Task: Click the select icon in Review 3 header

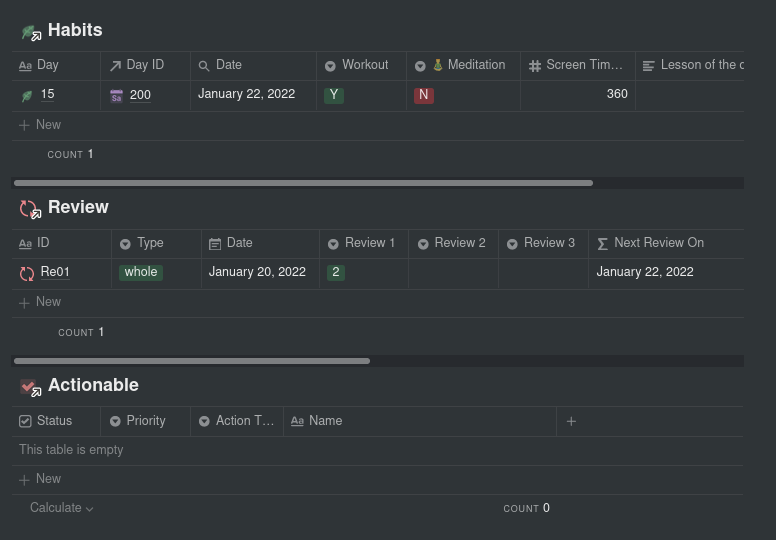Action: click(512, 244)
